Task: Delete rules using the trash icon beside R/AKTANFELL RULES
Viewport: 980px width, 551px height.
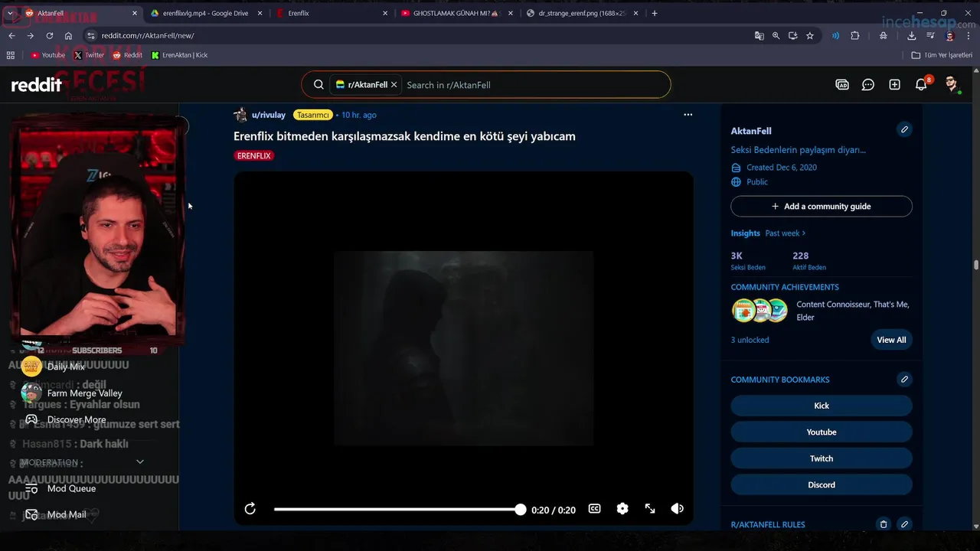Action: (883, 525)
